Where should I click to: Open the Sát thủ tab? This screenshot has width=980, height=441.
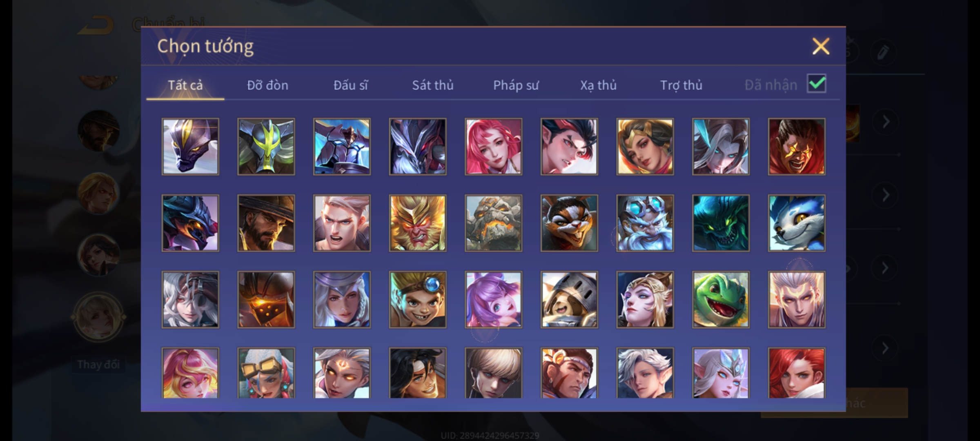pyautogui.click(x=433, y=85)
